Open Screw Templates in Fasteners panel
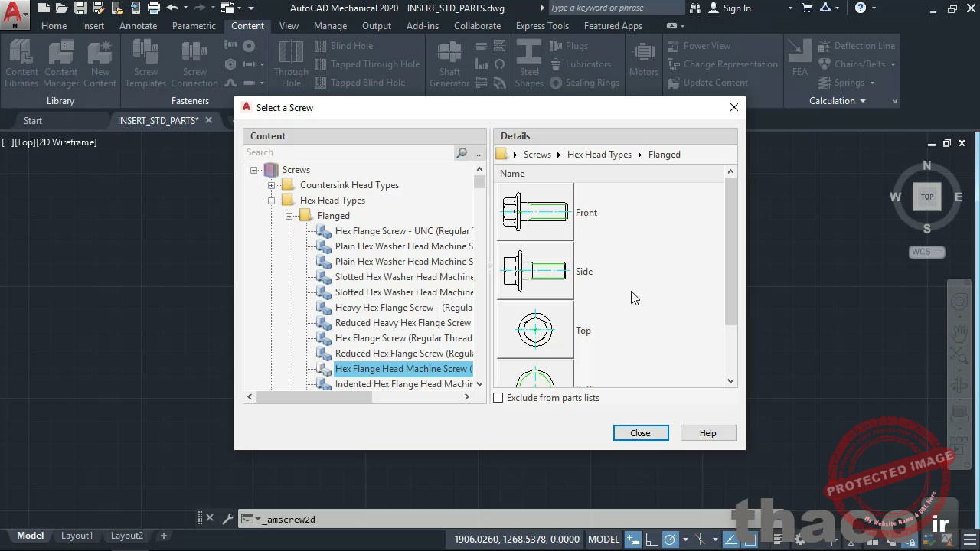Image resolution: width=980 pixels, height=551 pixels. point(145,64)
